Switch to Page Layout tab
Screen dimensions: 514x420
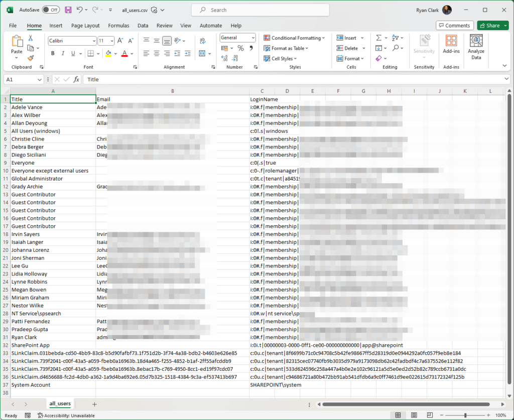[x=85, y=26]
